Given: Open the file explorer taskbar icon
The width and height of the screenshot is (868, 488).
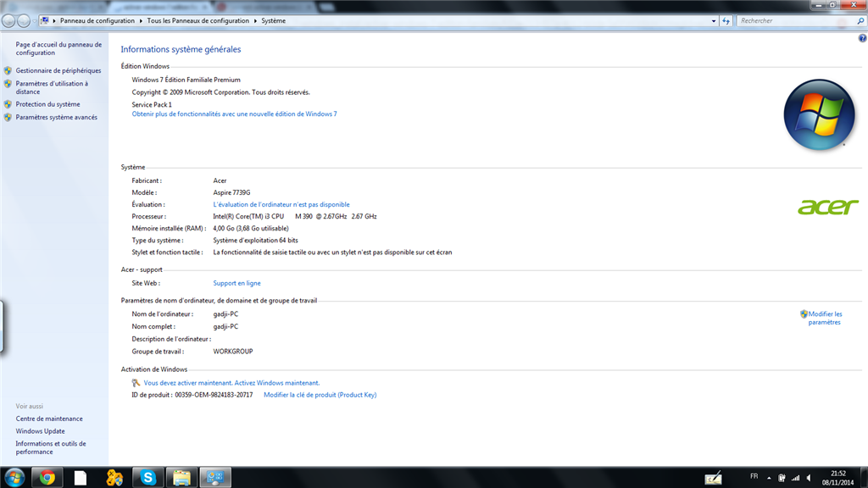Looking at the screenshot, I should 181,477.
